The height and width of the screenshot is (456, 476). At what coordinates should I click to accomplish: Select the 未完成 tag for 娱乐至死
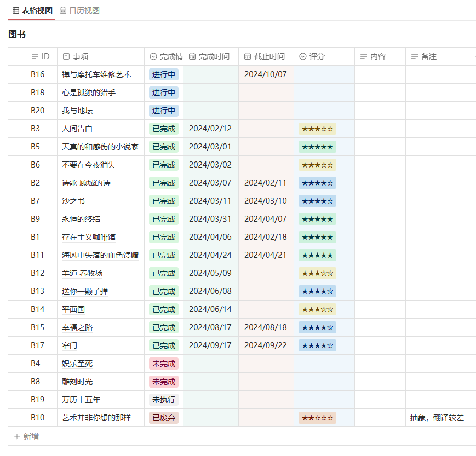point(163,363)
